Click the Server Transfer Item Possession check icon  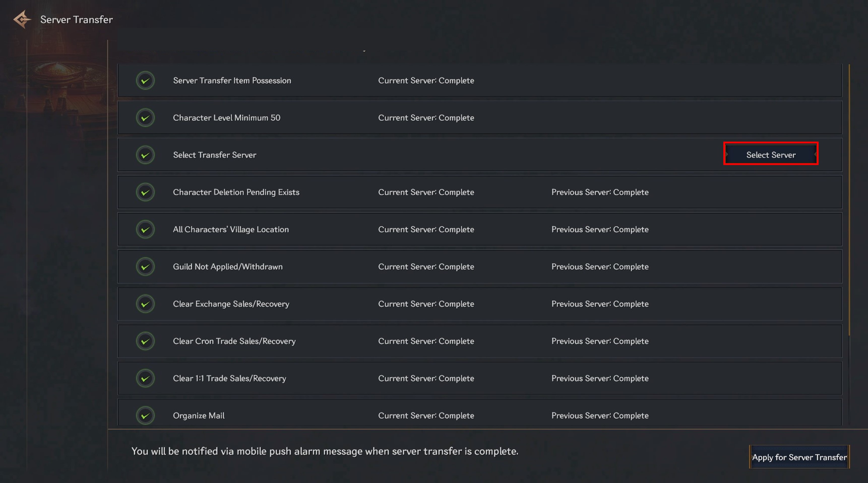(145, 81)
